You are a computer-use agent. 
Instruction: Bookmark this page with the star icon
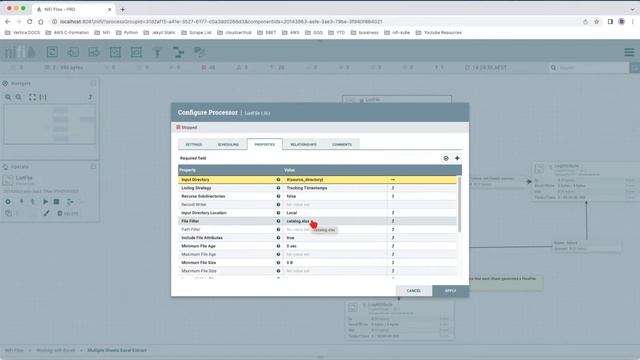[596, 22]
